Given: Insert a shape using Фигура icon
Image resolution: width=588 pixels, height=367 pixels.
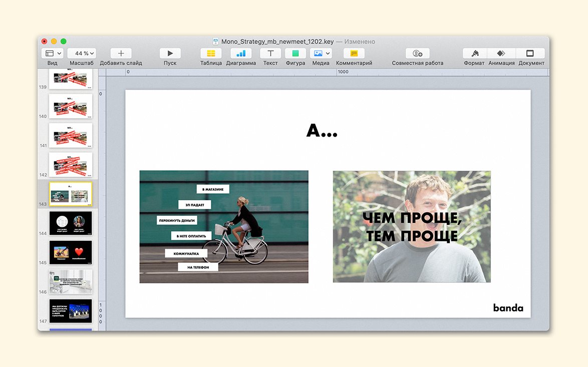Looking at the screenshot, I should (x=295, y=54).
